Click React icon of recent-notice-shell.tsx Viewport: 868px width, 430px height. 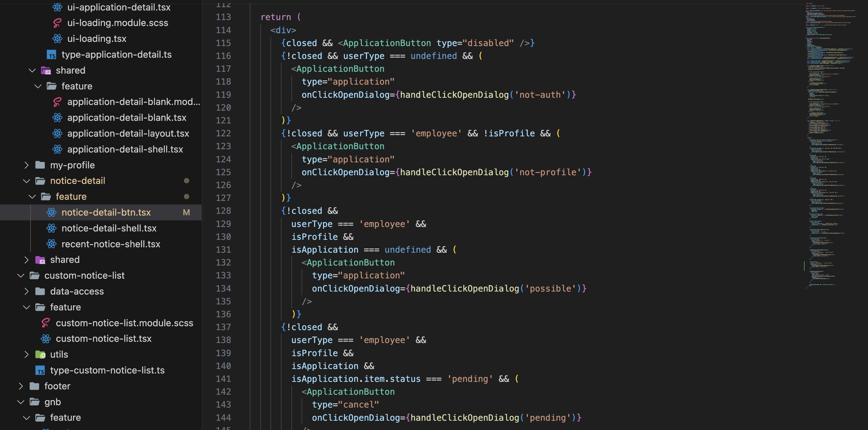point(51,244)
